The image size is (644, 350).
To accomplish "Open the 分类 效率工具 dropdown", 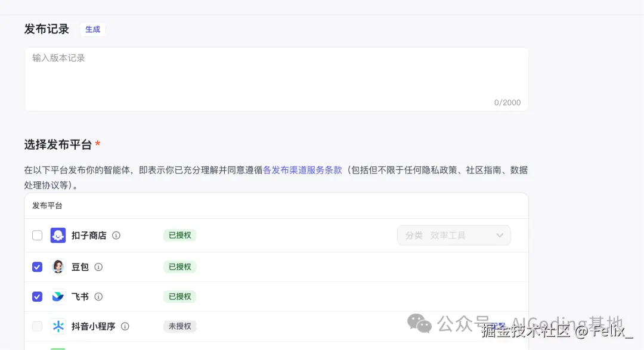I will [454, 236].
